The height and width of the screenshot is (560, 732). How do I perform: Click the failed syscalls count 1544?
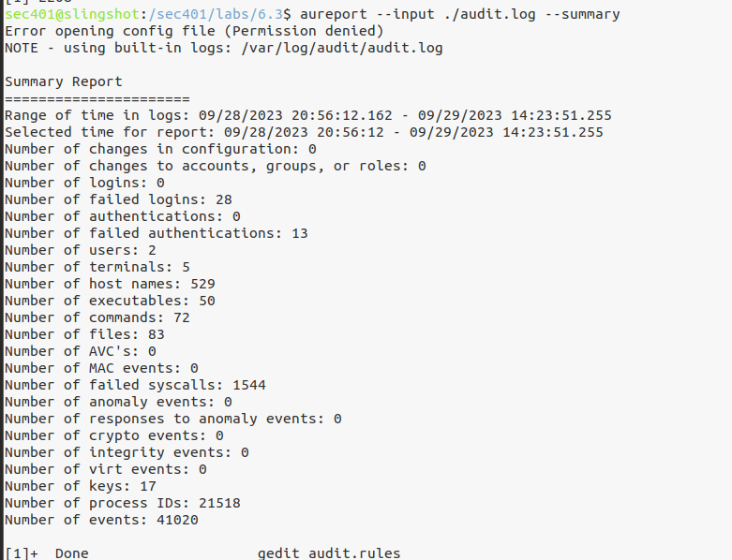coord(249,385)
